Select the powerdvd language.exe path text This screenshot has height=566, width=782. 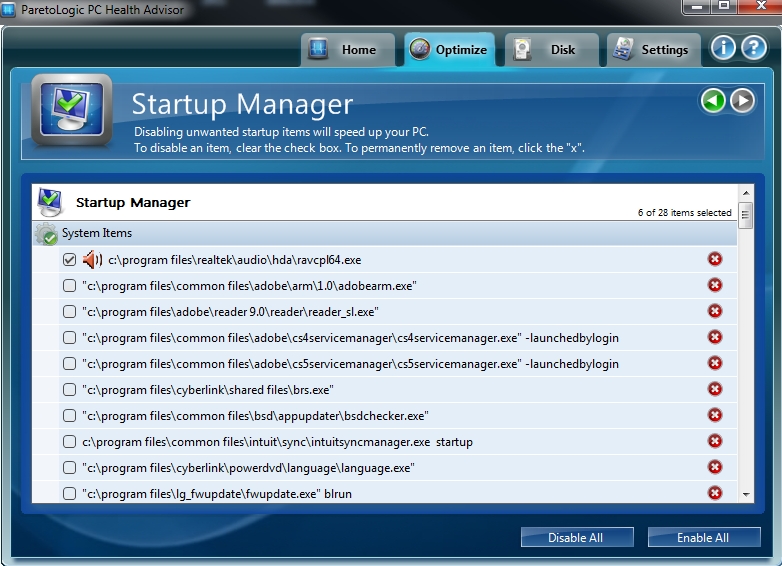coord(248,468)
